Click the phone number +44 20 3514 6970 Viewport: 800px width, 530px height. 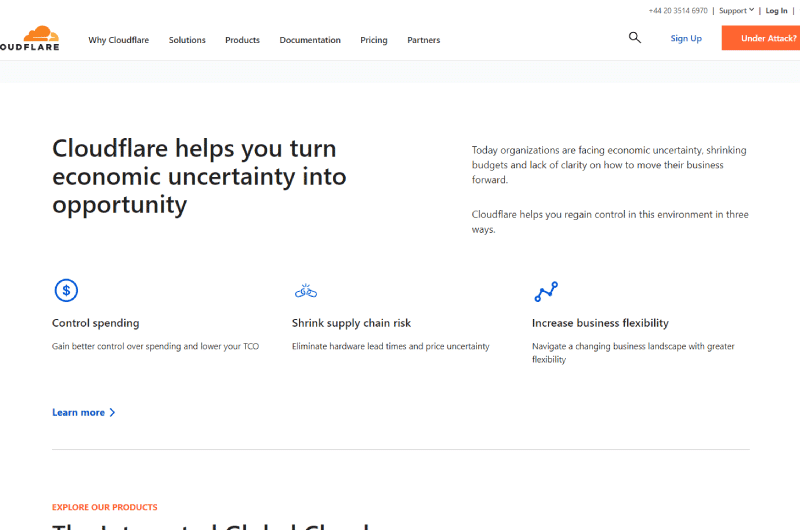(x=678, y=10)
